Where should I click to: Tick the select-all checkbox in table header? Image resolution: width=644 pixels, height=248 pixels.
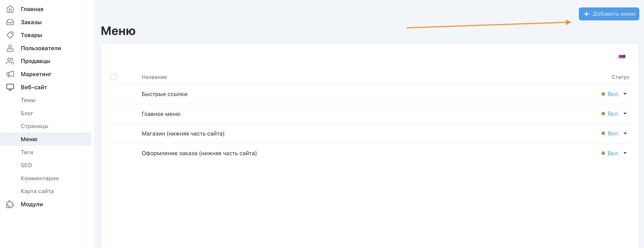pos(113,77)
